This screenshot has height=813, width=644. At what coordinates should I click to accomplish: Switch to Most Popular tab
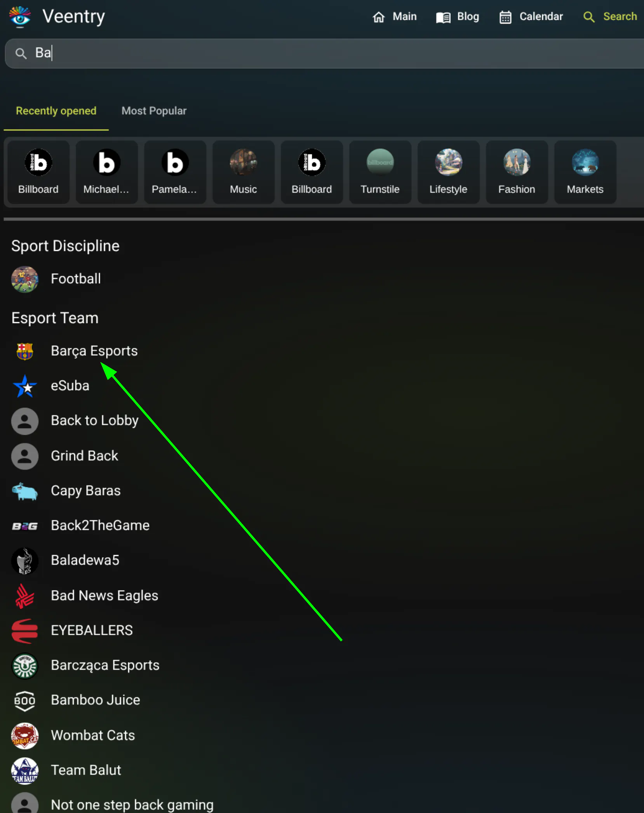pos(154,111)
